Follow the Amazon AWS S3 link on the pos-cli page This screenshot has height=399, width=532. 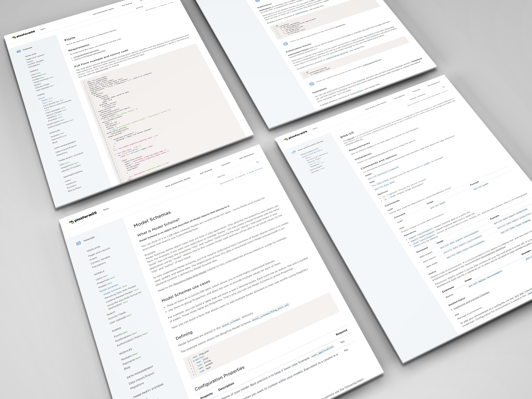pyautogui.click(x=354, y=142)
